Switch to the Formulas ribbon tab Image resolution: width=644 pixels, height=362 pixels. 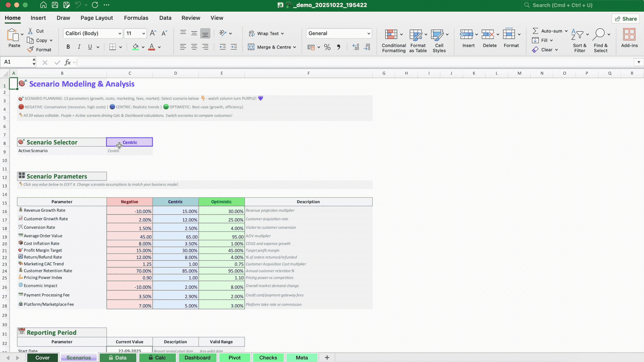(136, 18)
